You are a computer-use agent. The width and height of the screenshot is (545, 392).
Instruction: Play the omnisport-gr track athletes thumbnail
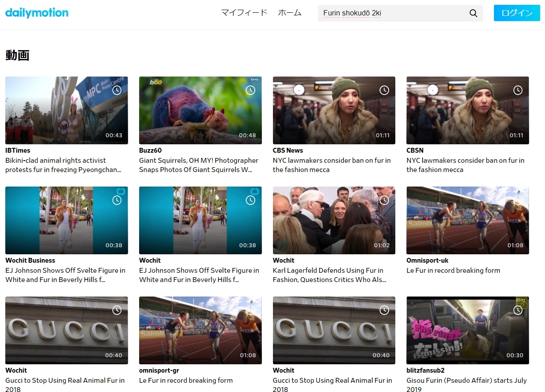(x=200, y=330)
